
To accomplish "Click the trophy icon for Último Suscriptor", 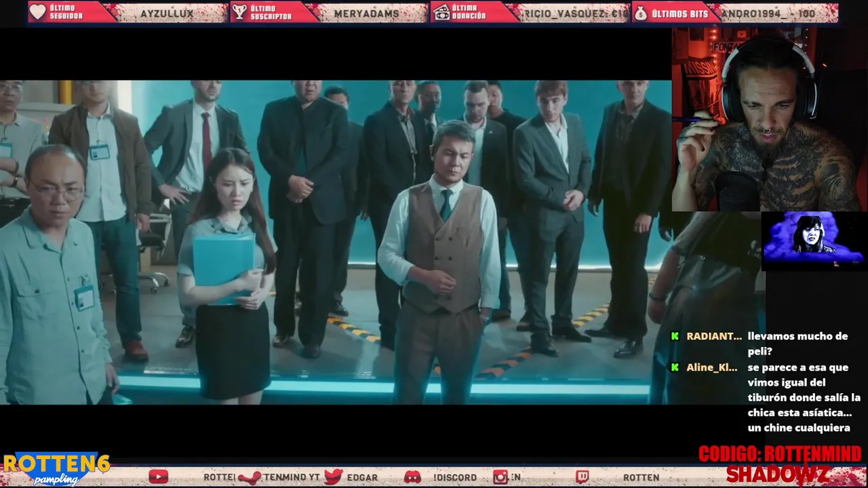I will pos(239,12).
